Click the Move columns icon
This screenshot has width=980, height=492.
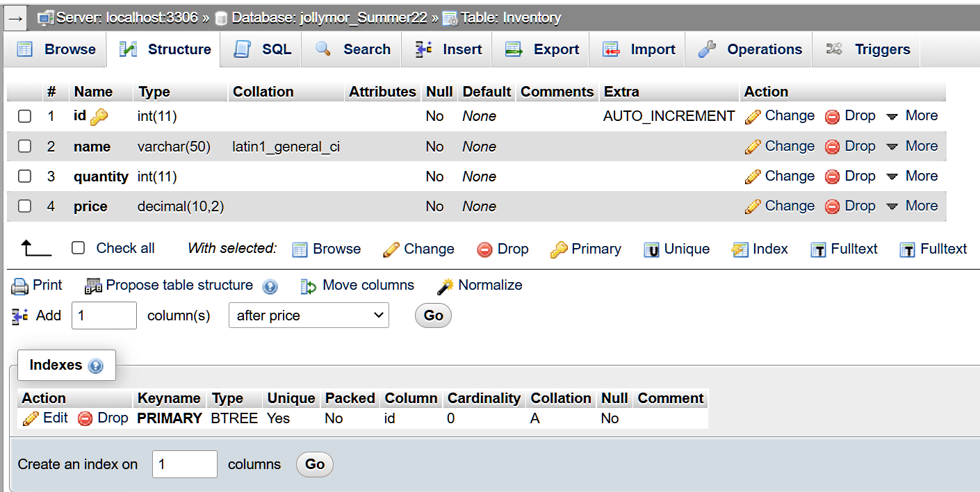pyautogui.click(x=309, y=286)
